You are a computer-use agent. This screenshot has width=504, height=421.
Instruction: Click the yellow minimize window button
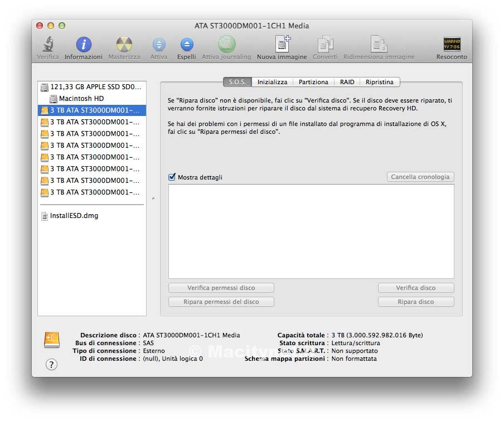[x=51, y=26]
